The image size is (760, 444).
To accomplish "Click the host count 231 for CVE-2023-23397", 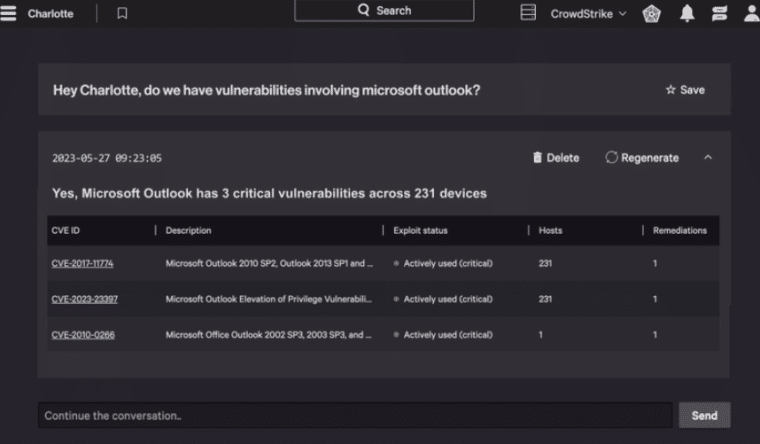I will (545, 299).
